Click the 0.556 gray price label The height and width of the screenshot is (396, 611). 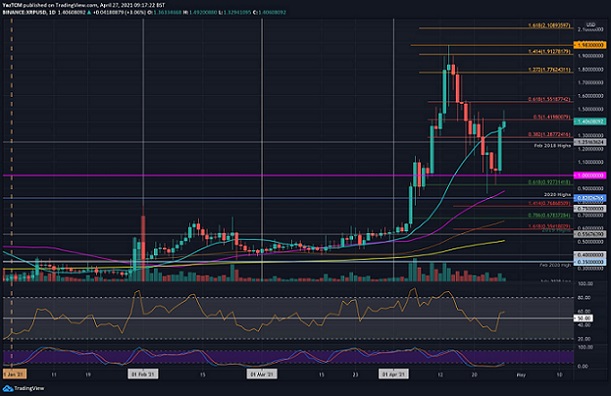pyautogui.click(x=590, y=234)
